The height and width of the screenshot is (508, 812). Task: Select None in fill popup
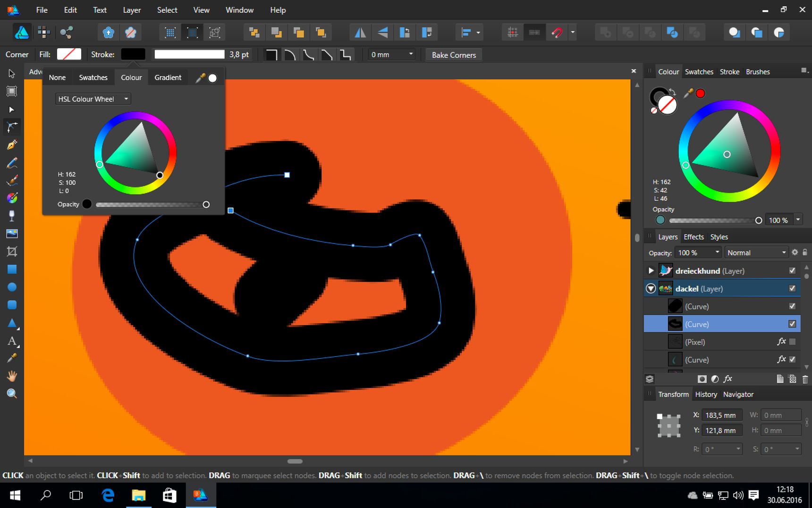tap(57, 77)
